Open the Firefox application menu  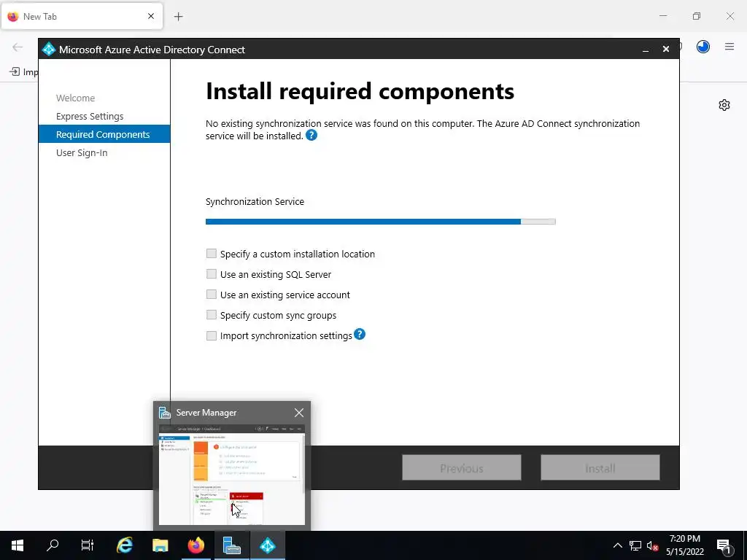pyautogui.click(x=729, y=46)
